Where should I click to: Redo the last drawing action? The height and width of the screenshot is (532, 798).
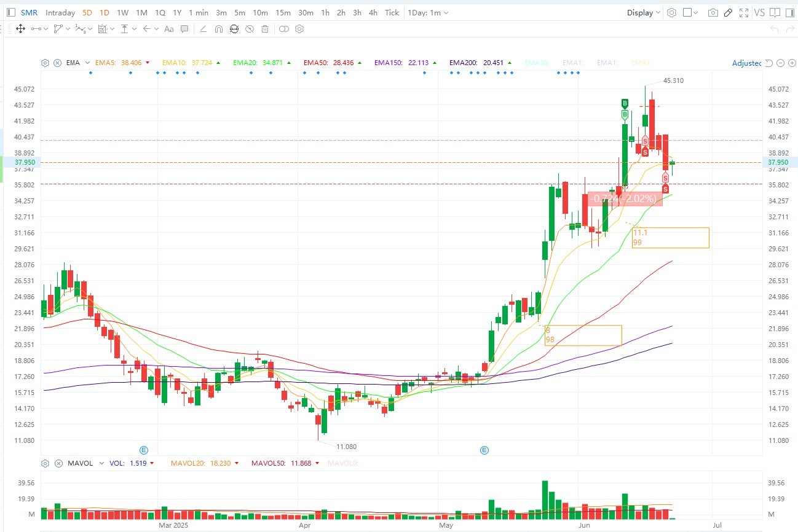coord(790,29)
